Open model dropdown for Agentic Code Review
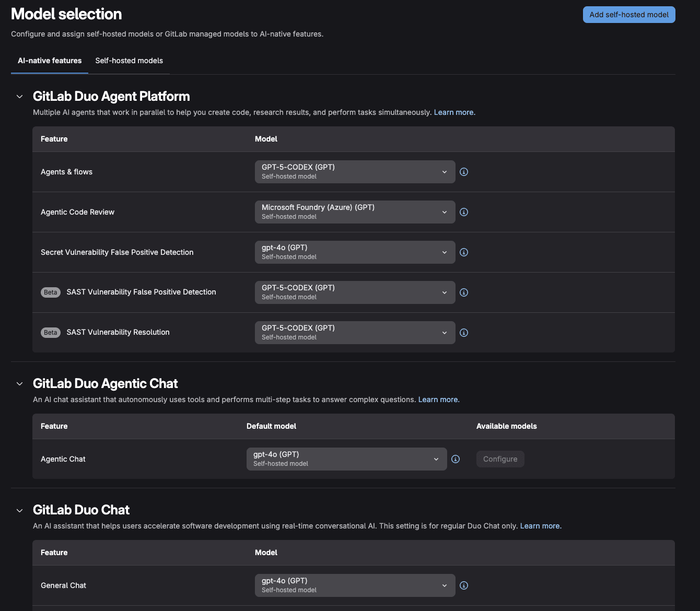 click(x=355, y=212)
